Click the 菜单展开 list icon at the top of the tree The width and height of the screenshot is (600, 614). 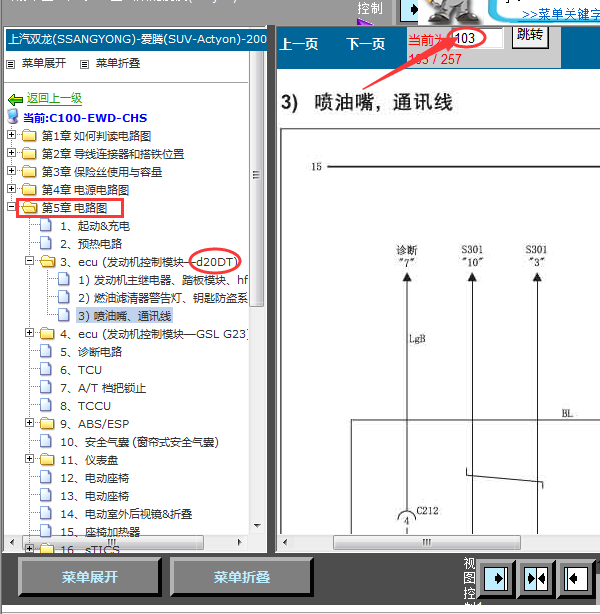pos(11,64)
